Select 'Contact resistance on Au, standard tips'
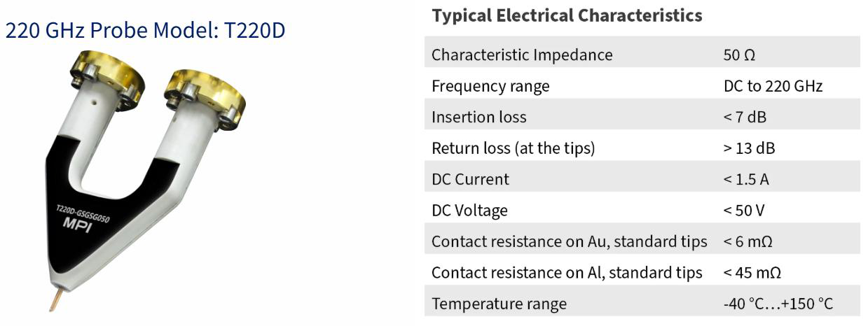The image size is (868, 326). (x=570, y=241)
